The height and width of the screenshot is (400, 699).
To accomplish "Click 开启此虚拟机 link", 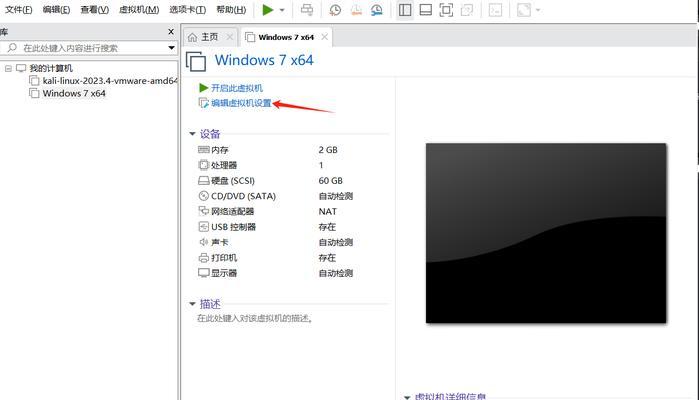I will [237, 88].
